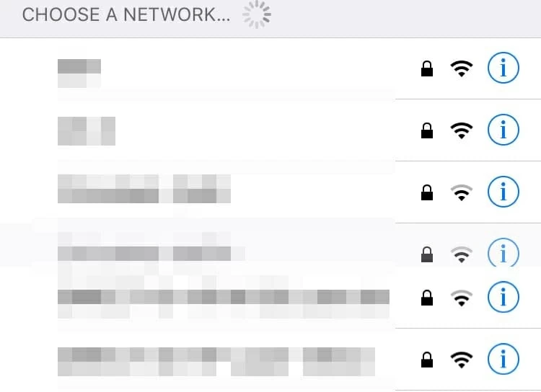The image size is (541, 392).
Task: Click the Wi-Fi signal icon in second row
Action: click(x=462, y=130)
